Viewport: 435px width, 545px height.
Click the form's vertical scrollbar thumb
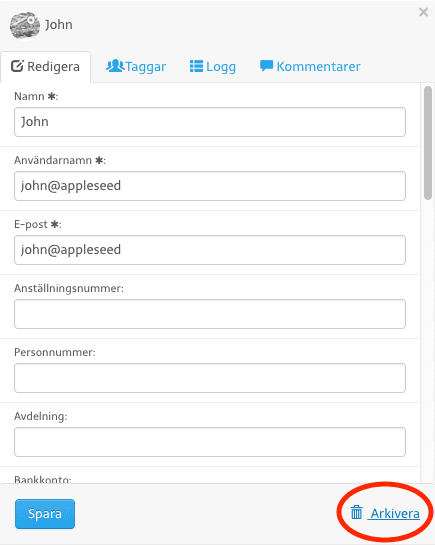coord(428,143)
